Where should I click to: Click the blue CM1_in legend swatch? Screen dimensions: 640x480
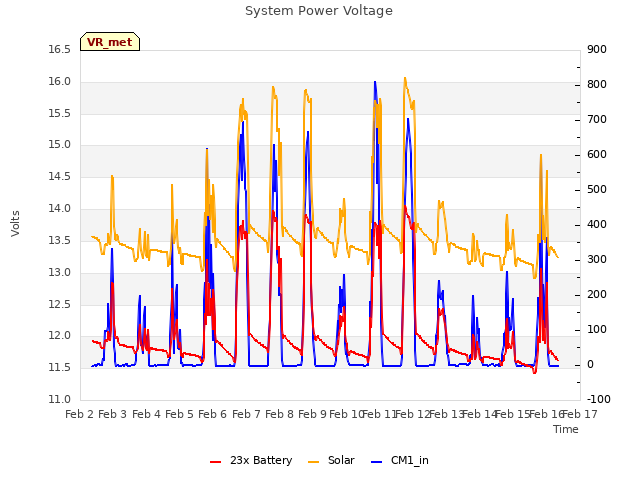376,462
